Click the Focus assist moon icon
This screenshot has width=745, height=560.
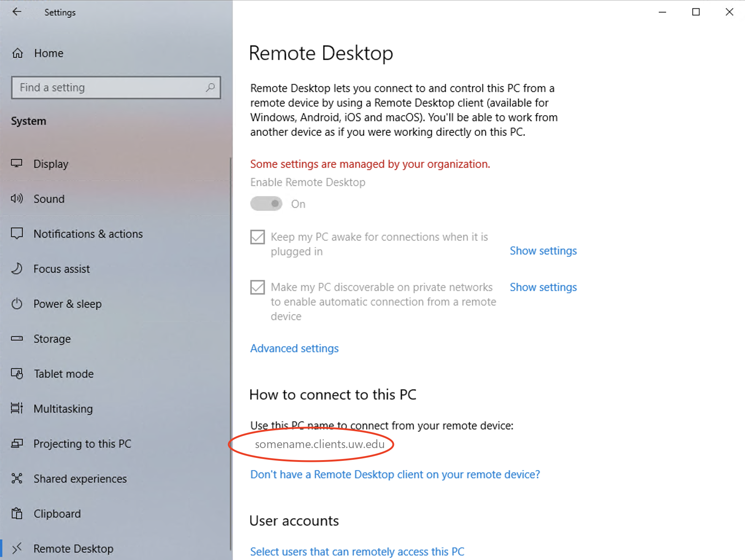(17, 269)
